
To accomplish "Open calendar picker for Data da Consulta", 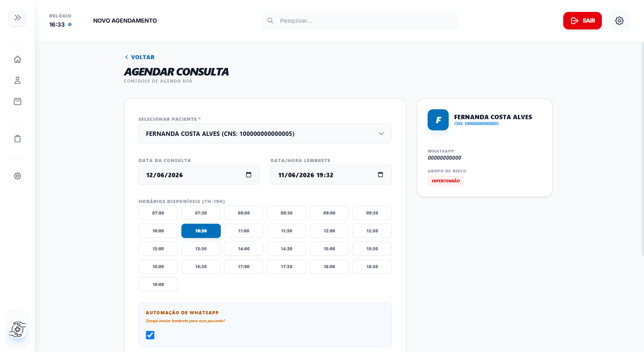I will click(x=249, y=175).
